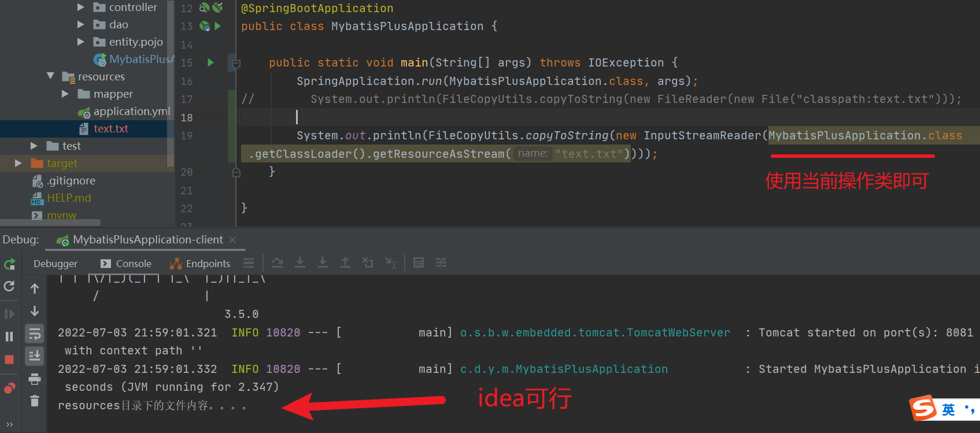Select the .gitignore file
This screenshot has width=980, height=433.
point(64,181)
